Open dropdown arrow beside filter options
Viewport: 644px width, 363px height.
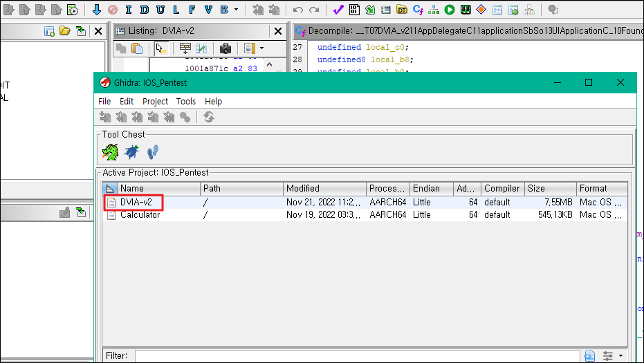(620, 355)
